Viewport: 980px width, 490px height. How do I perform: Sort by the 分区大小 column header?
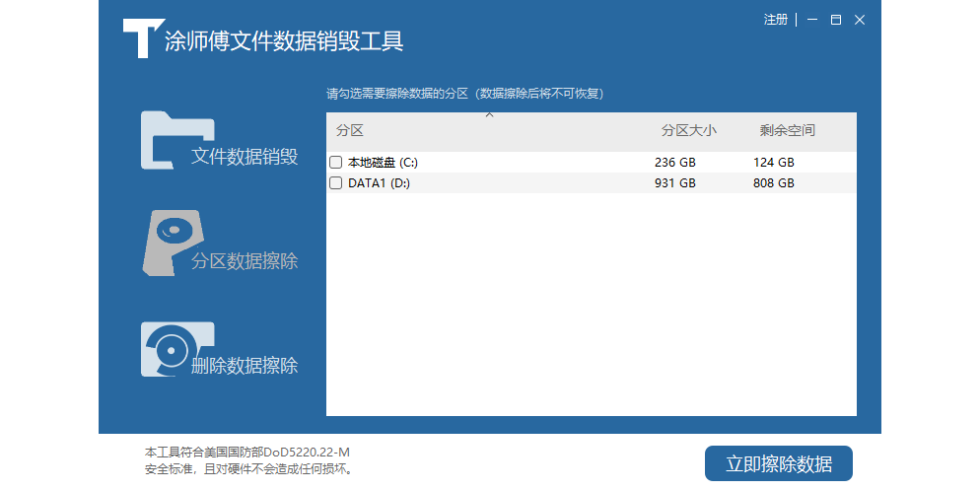pyautogui.click(x=689, y=130)
